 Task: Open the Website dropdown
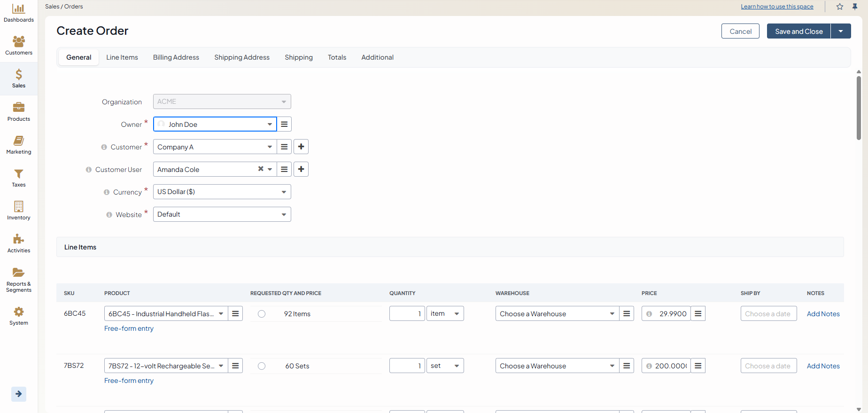283,214
